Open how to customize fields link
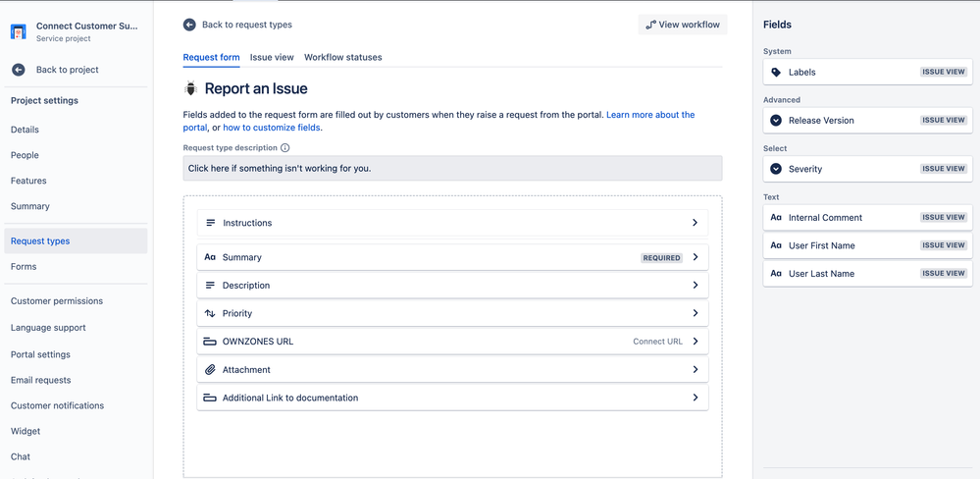Image resolution: width=980 pixels, height=479 pixels. click(272, 128)
